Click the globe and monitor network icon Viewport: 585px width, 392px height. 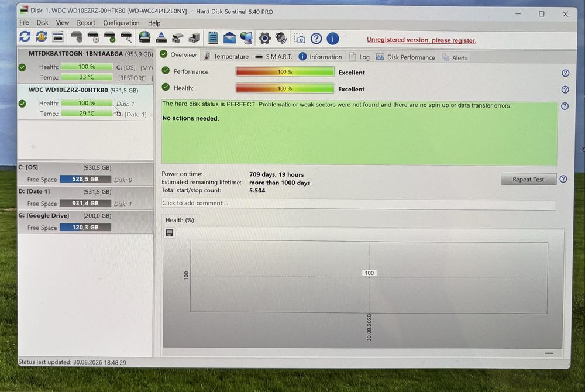click(x=246, y=38)
